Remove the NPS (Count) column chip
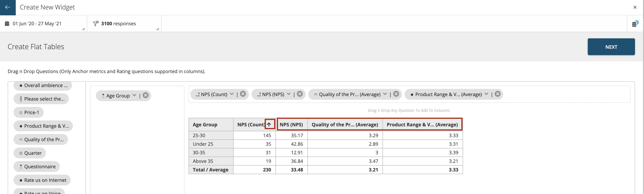 (243, 94)
